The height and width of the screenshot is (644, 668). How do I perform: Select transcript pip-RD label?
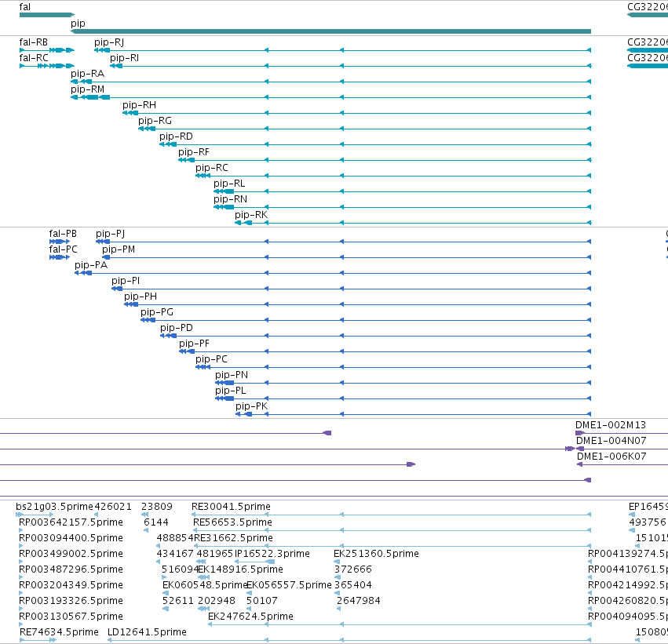[x=176, y=136]
